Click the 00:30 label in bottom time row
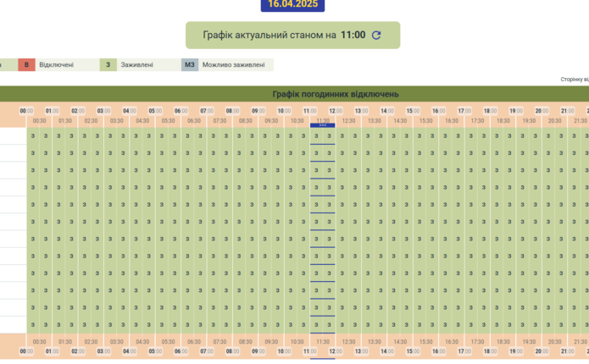The width and height of the screenshot is (589, 364). pyautogui.click(x=39, y=342)
